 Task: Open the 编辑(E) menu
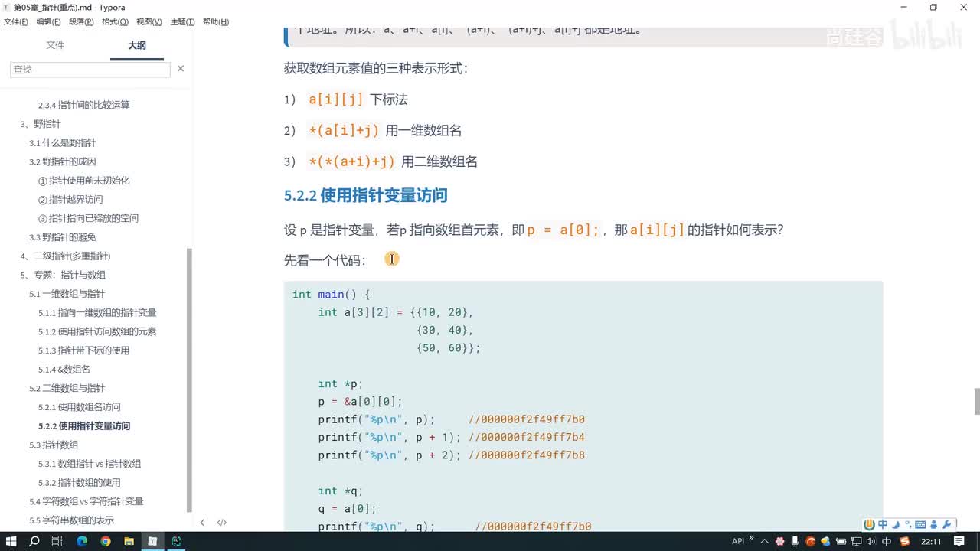pyautogui.click(x=48, y=22)
